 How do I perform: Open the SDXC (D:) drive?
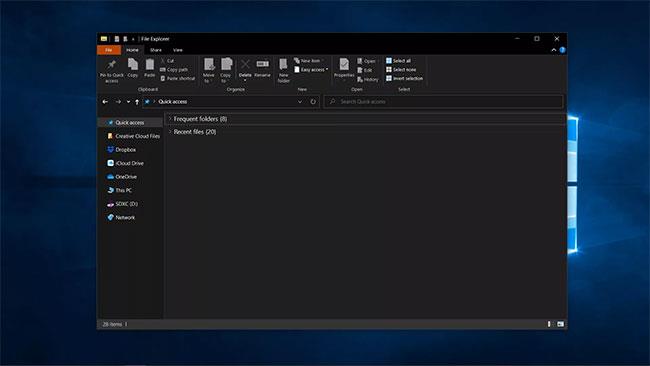123,204
